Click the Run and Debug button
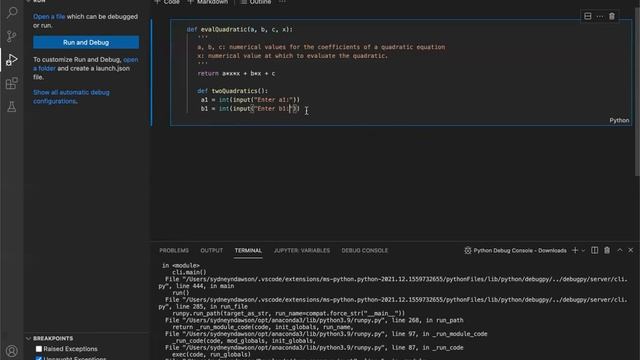Image resolution: width=640 pixels, height=360 pixels. click(x=86, y=42)
